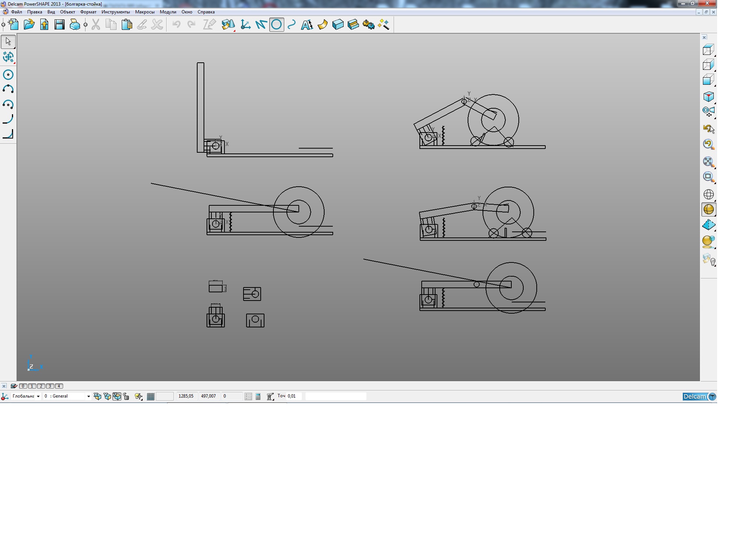Click the Save file toolbar icon
Screen dimensions: 747x560
tap(59, 25)
